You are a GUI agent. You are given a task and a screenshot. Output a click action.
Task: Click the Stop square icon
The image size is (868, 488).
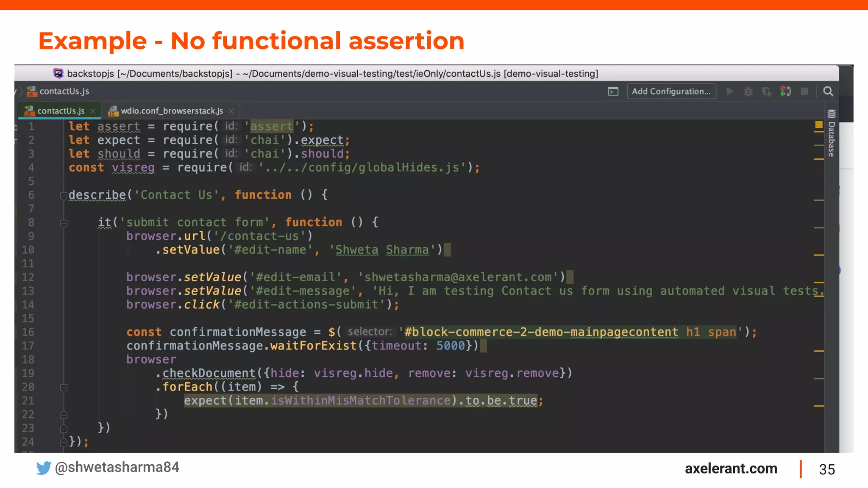pos(804,91)
